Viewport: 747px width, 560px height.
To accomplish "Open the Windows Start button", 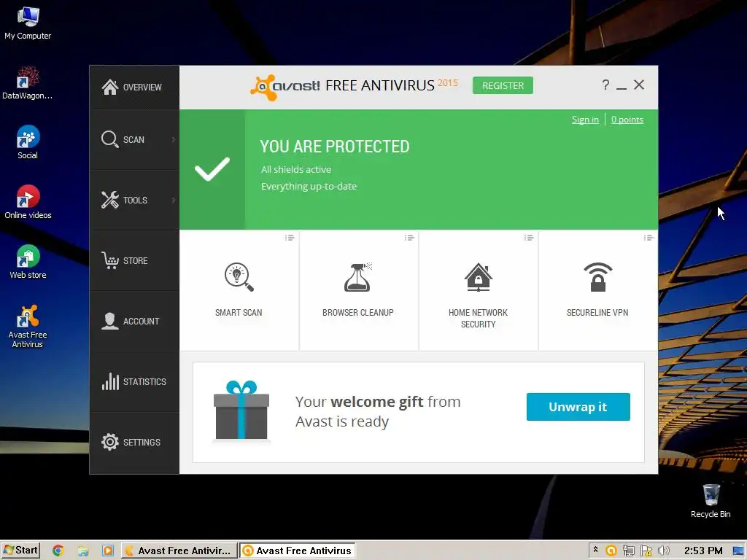I will click(x=20, y=551).
